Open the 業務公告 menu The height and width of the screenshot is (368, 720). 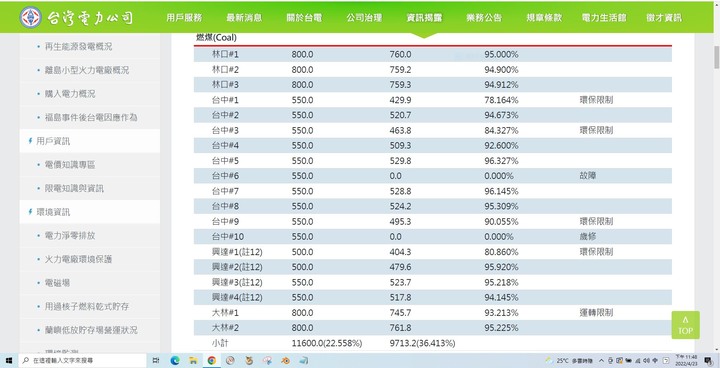(x=484, y=18)
